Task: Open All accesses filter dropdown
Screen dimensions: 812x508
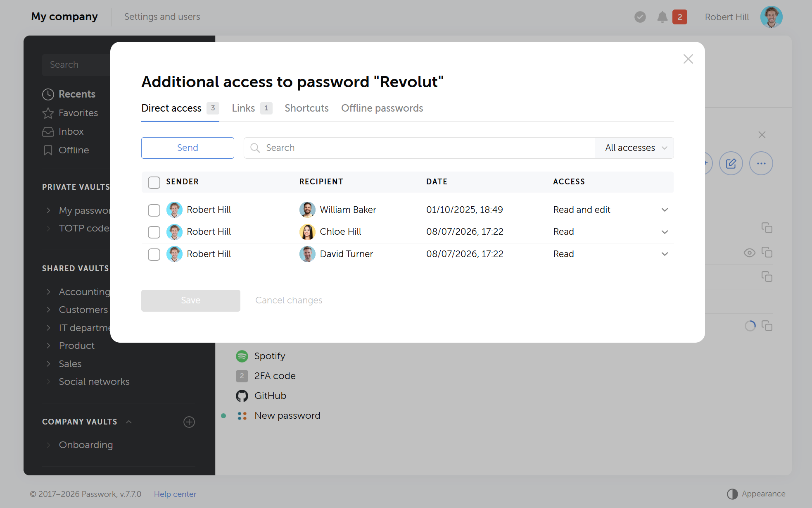Action: point(634,148)
